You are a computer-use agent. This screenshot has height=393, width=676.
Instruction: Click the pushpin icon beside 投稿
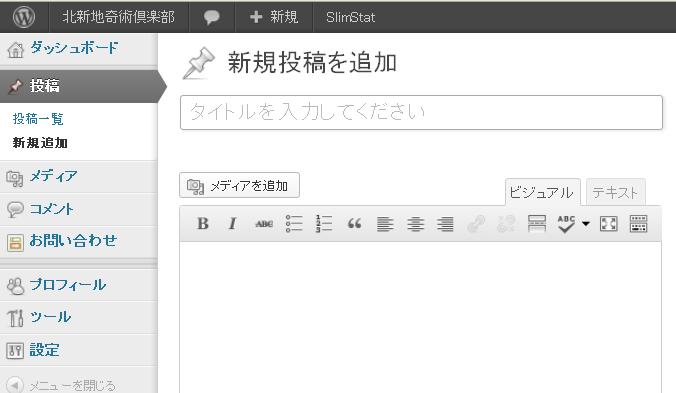tap(16, 86)
